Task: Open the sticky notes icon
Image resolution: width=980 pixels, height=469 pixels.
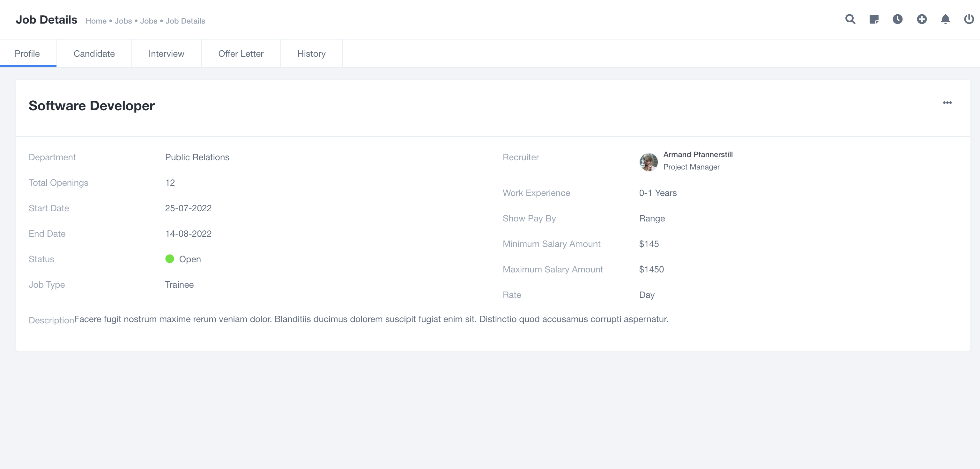Action: pos(874,19)
